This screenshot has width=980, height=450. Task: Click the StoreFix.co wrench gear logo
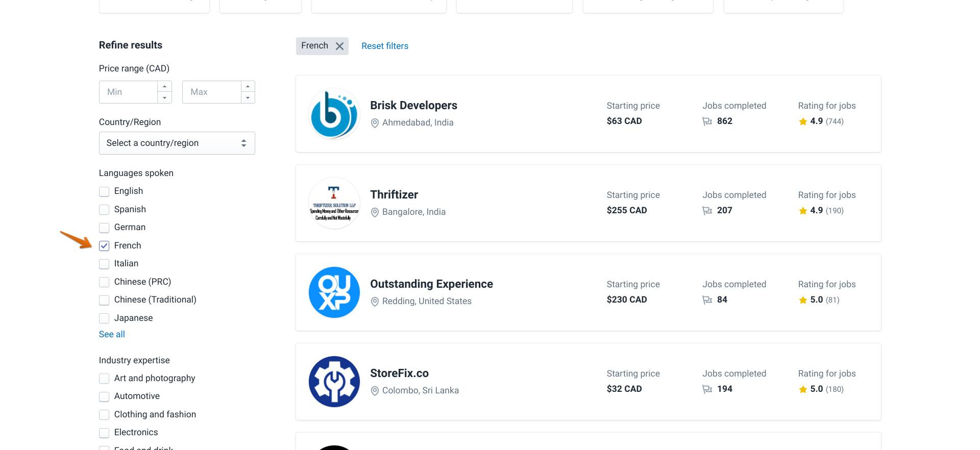coord(334,382)
